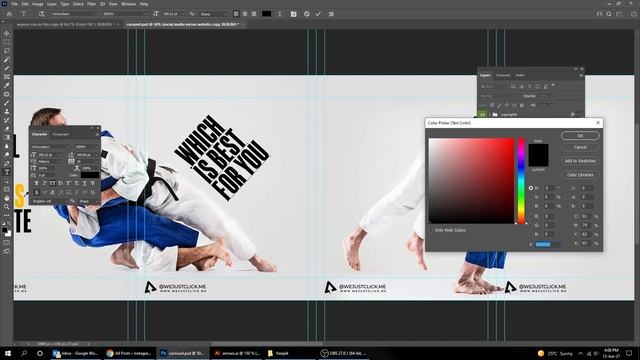The image size is (640, 360).
Task: Open the Edit Toolbar three-dots icon
Action: click(x=7, y=215)
